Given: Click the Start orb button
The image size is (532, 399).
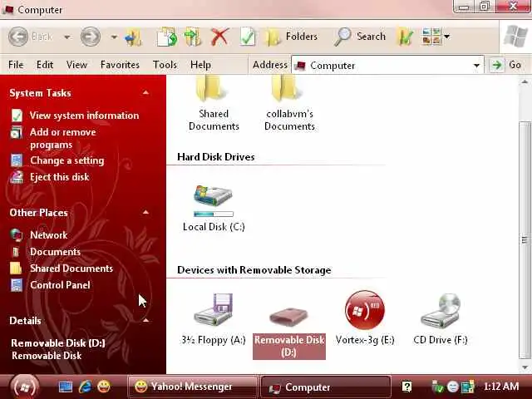Looking at the screenshot, I should (x=24, y=387).
